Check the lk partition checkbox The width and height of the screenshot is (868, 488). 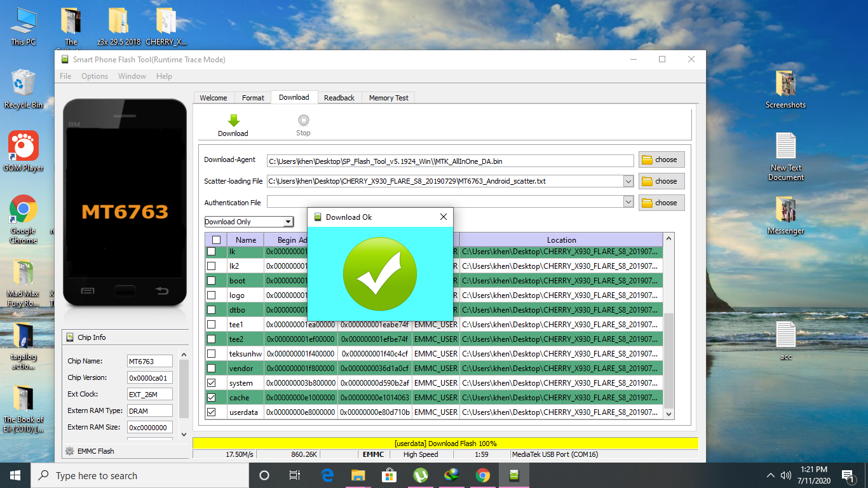(x=212, y=252)
